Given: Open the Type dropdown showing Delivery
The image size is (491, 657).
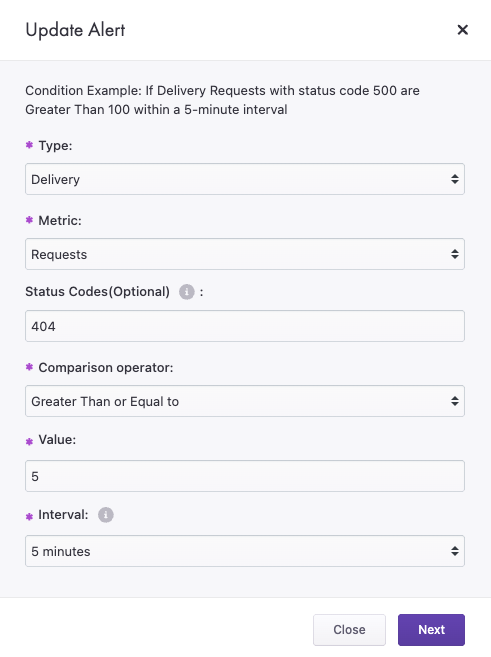Looking at the screenshot, I should pos(245,179).
